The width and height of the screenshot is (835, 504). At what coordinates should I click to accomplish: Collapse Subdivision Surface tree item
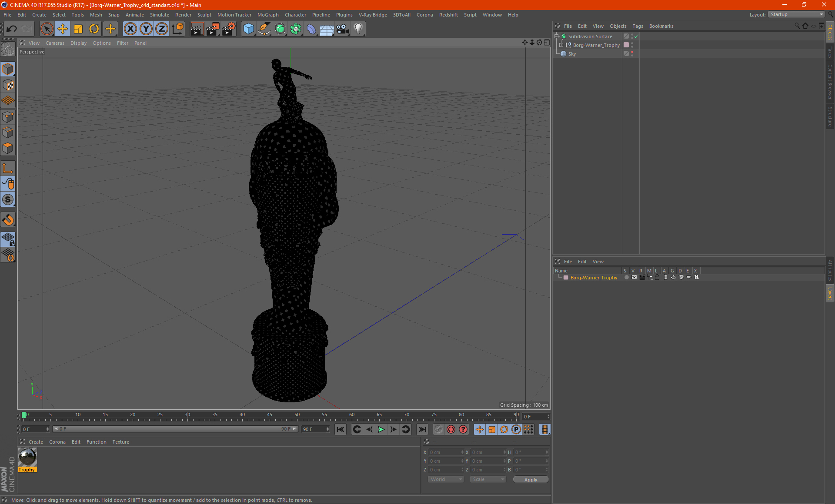click(x=557, y=36)
